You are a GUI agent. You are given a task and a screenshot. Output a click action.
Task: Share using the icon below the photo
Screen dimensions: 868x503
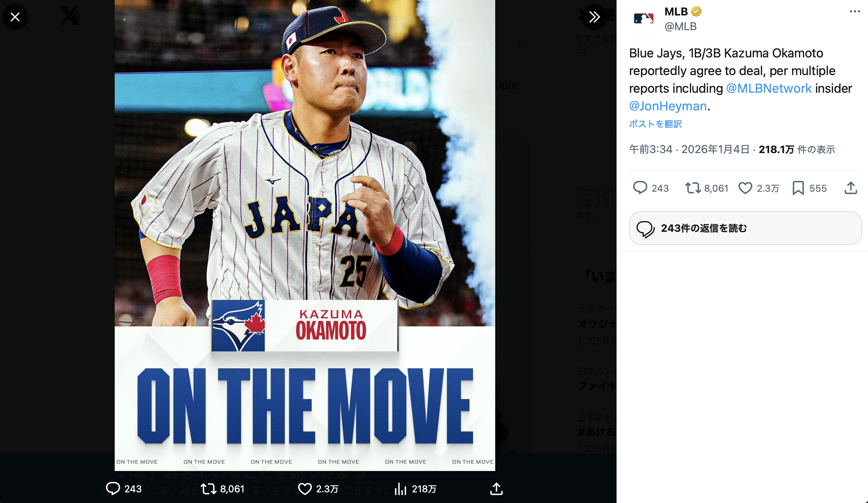[496, 489]
